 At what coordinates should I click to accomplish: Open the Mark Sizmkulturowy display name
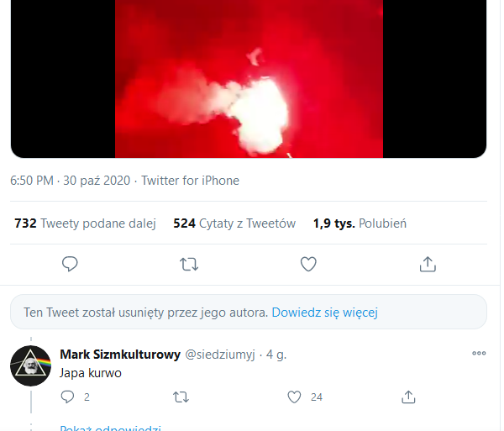click(119, 355)
